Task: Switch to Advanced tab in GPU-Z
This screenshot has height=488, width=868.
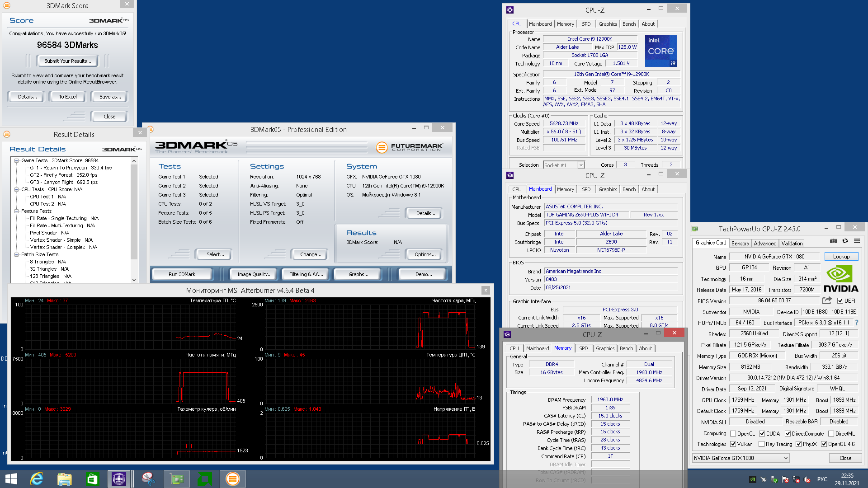Action: 765,243
